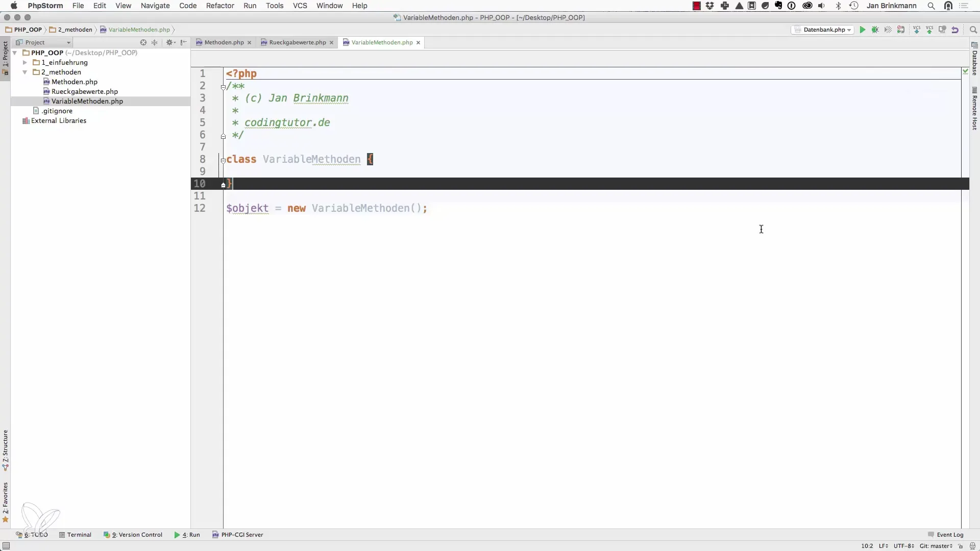This screenshot has height=551, width=980.
Task: Collapse the PHP_OOP project root
Action: click(15, 53)
